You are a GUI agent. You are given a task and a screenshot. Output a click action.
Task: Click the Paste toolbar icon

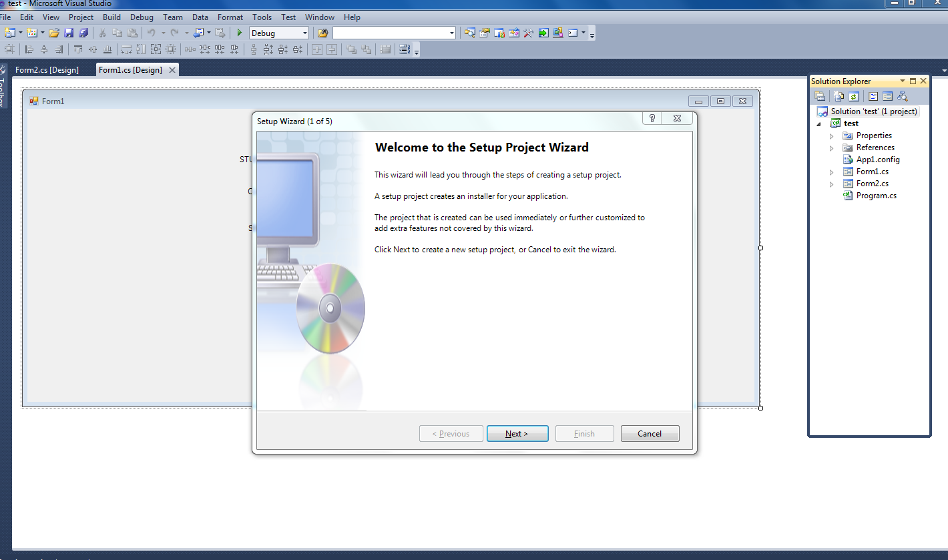point(131,32)
